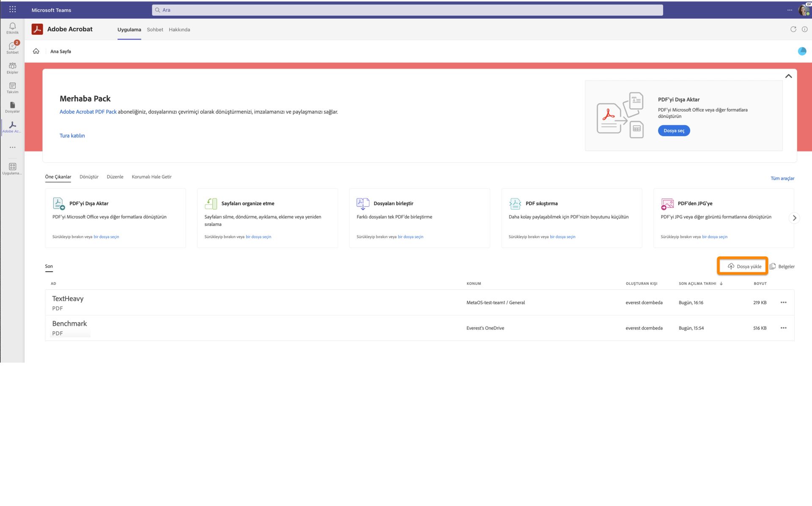Open the Teams app launcher grid
This screenshot has width=812, height=506.
point(12,10)
